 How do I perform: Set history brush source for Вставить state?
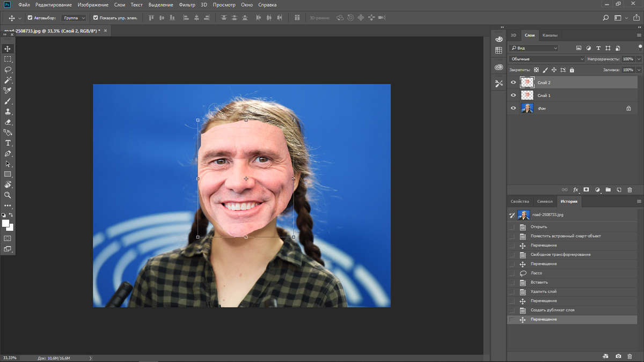(x=512, y=283)
